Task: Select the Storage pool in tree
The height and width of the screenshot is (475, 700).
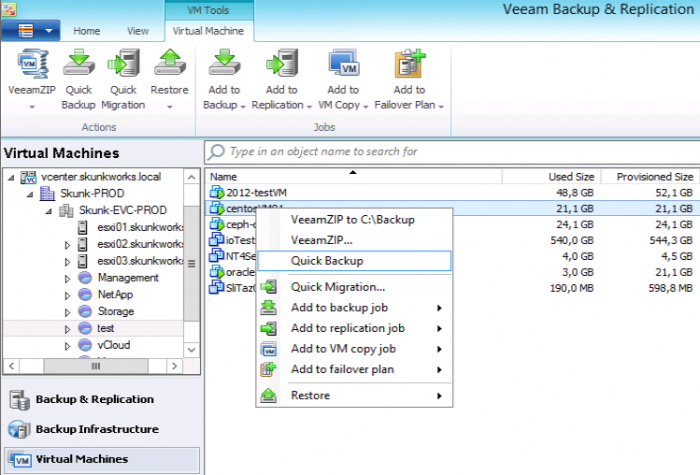Action: pyautogui.click(x=116, y=311)
